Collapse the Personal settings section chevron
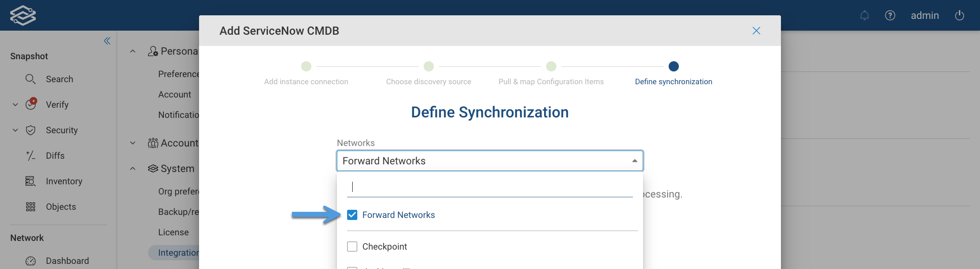This screenshot has width=980, height=269. click(133, 51)
